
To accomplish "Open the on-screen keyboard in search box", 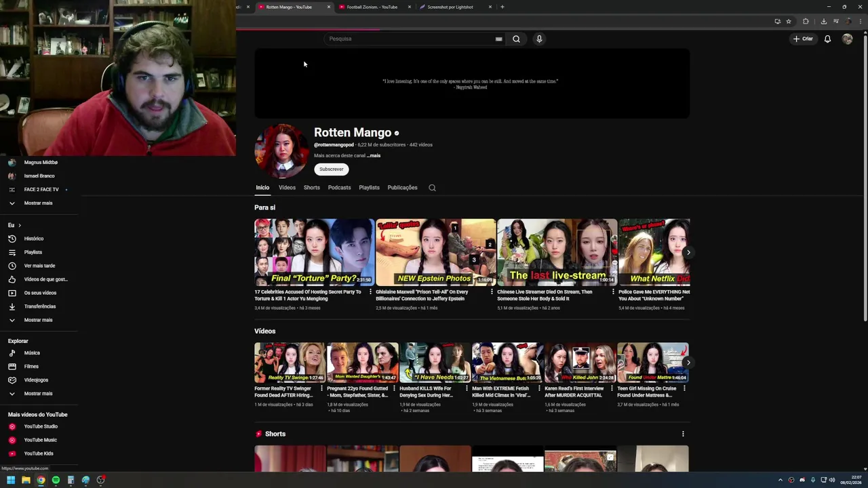I will [x=498, y=39].
